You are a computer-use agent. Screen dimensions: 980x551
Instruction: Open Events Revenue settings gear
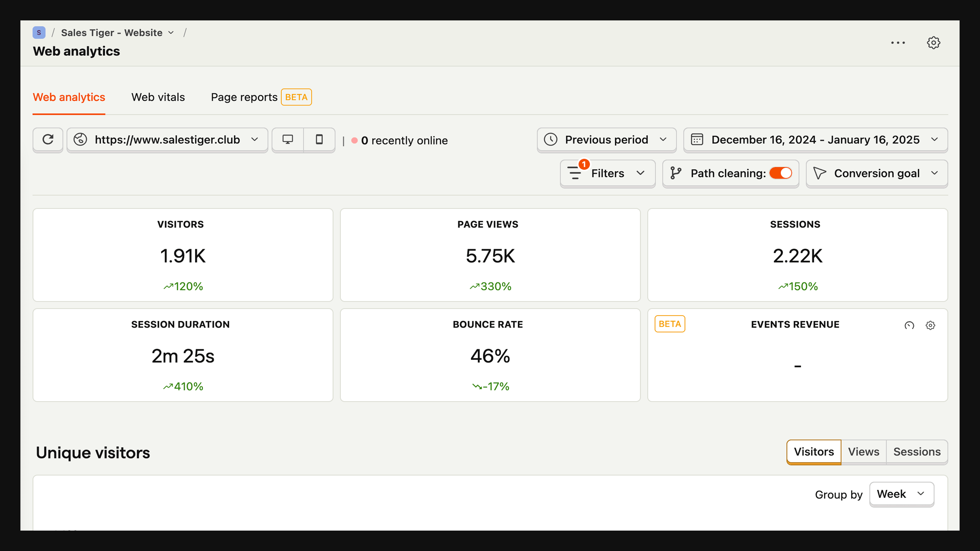[x=930, y=325]
